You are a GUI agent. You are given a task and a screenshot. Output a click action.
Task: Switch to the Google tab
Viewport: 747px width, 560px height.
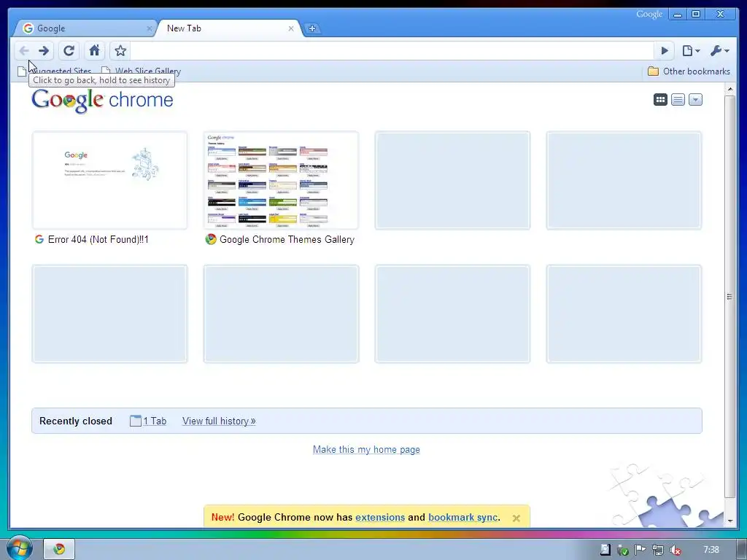pyautogui.click(x=85, y=28)
